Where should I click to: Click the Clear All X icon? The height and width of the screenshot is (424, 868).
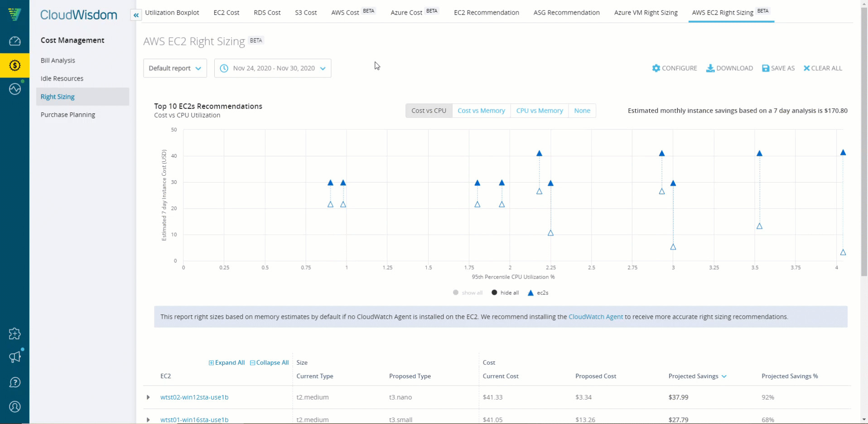[806, 68]
